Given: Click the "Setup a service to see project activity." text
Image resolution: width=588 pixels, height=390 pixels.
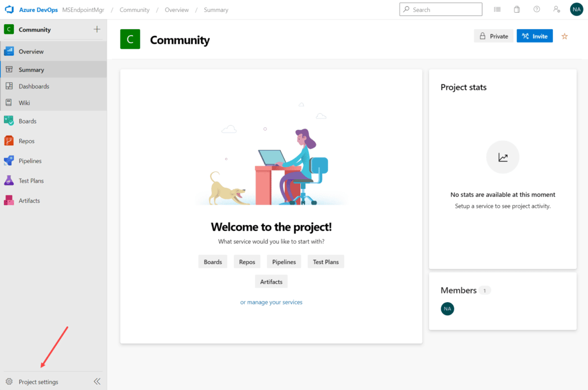Looking at the screenshot, I should [x=503, y=206].
